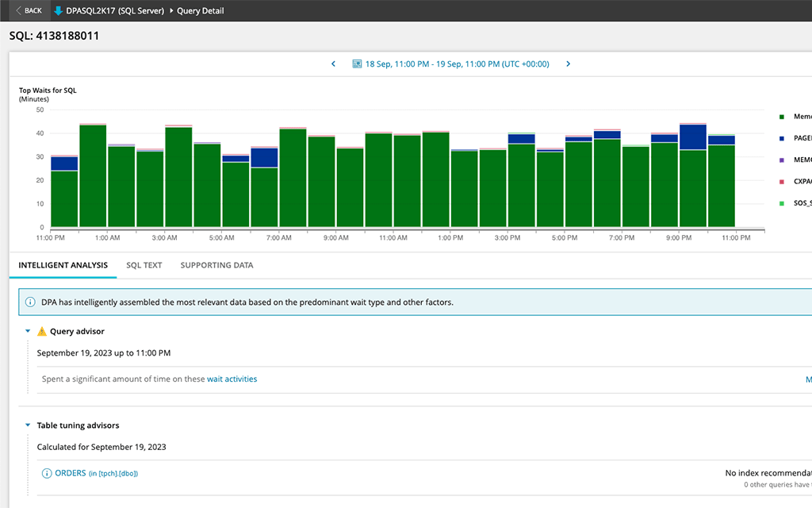
Task: Click the left arrow to view previous time range
Action: point(333,64)
